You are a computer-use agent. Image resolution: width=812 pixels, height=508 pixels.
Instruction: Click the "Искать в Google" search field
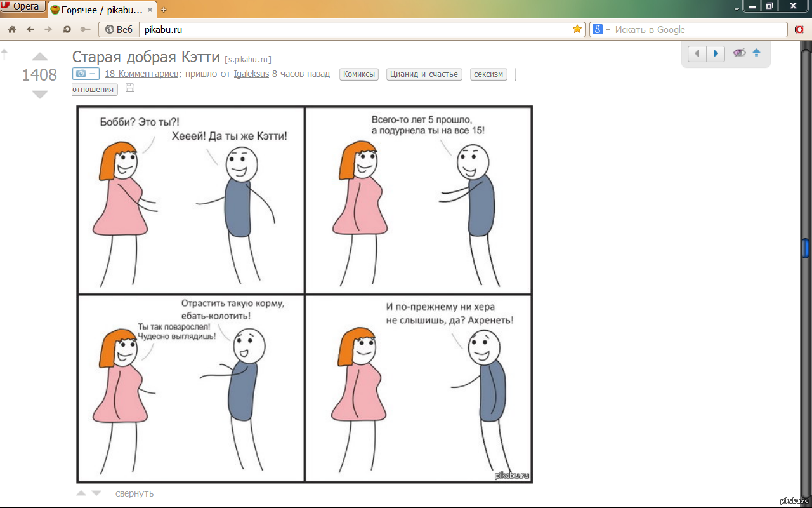[698, 30]
